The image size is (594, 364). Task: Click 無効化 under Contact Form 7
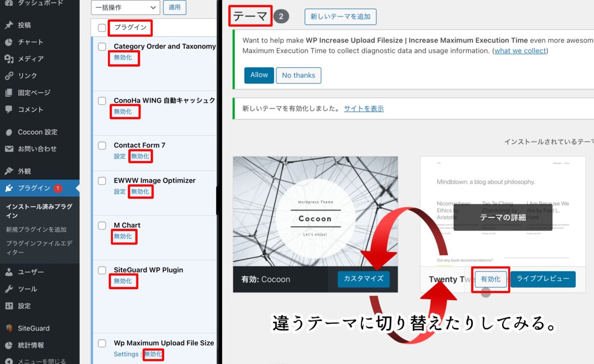(x=140, y=156)
